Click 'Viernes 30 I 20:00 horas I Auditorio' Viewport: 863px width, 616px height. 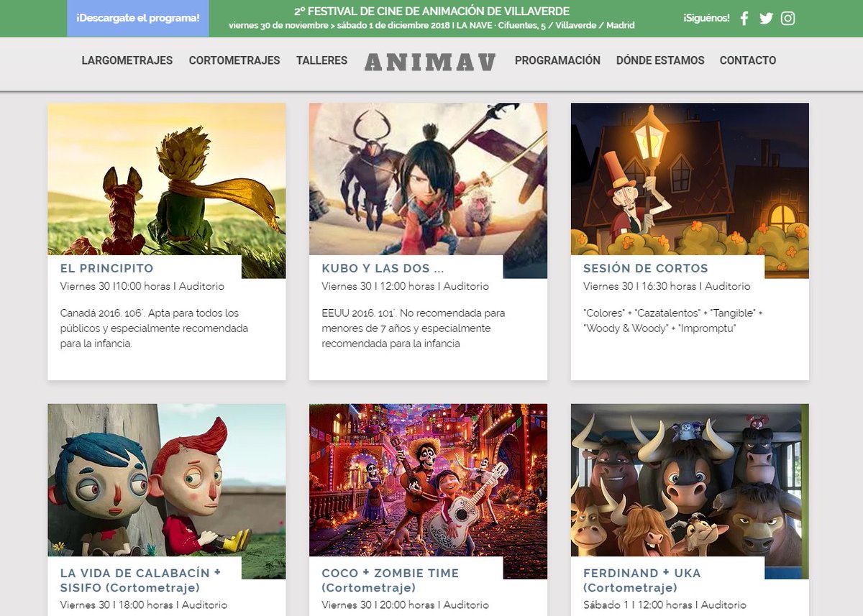[x=405, y=605]
